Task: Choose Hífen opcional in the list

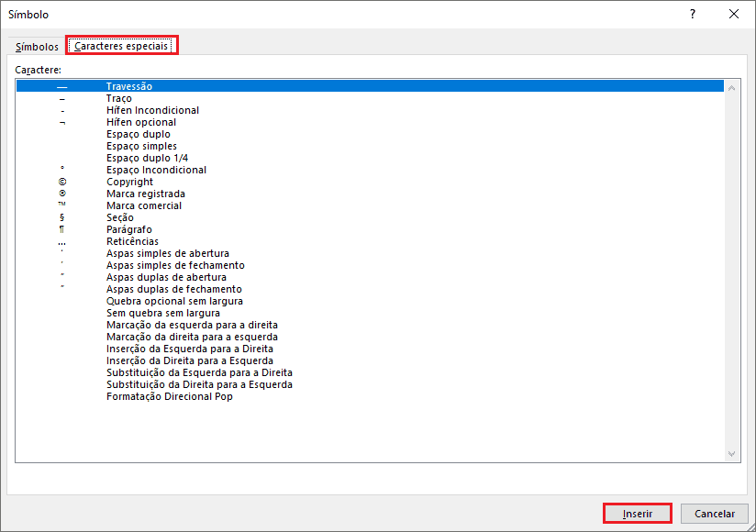Action: [x=370, y=122]
